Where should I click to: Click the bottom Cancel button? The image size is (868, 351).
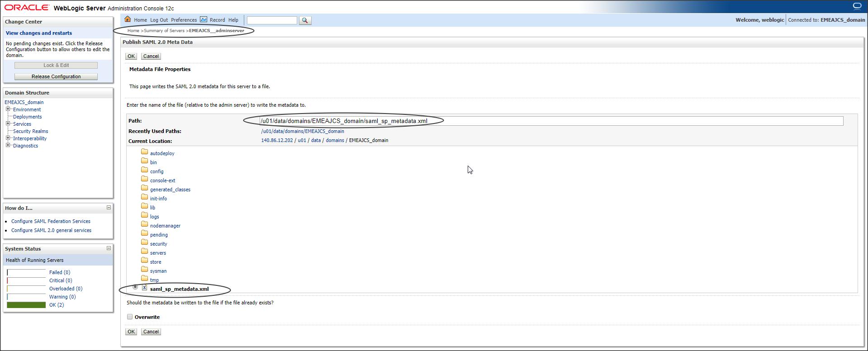pos(151,332)
